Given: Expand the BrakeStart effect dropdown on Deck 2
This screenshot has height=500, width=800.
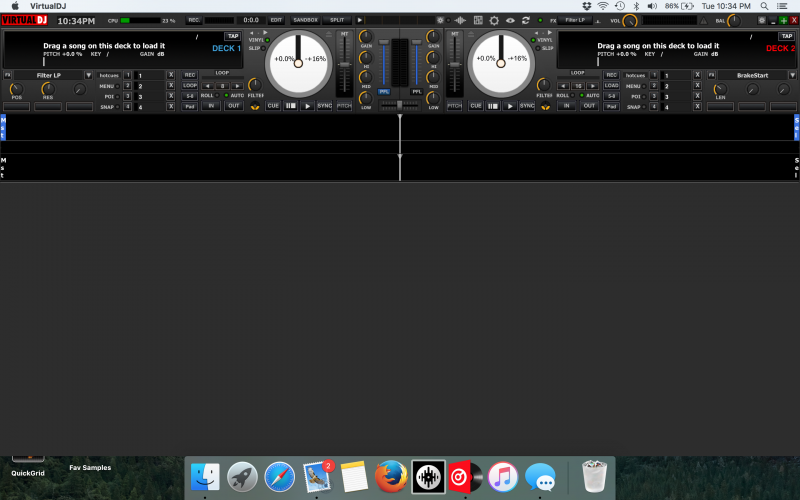Looking at the screenshot, I should tap(792, 75).
